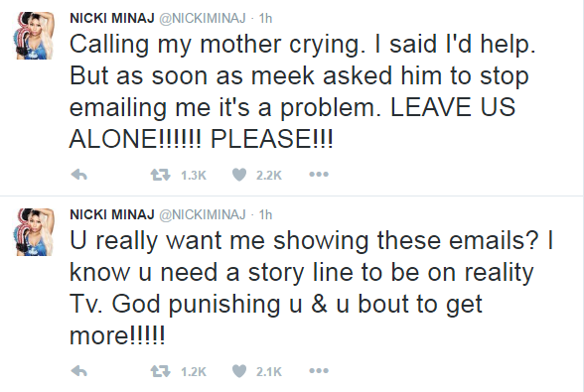View the 1.2K retweet count
Image resolution: width=584 pixels, height=392 pixels.
click(x=194, y=371)
